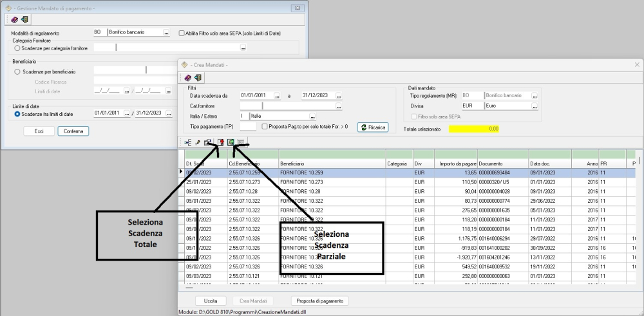Click the purple book icon in Gestione Mandato
This screenshot has height=316, width=644.
15,20
